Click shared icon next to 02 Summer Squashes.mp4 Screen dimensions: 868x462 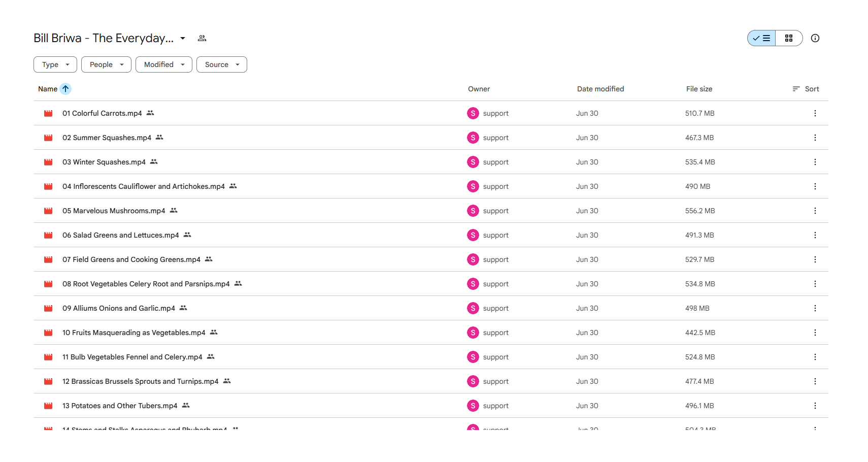[x=159, y=137]
